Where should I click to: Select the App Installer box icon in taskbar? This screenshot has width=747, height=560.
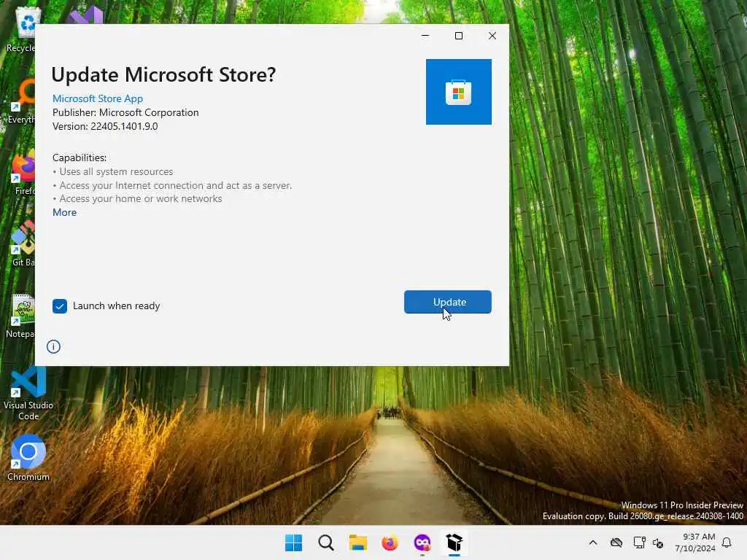click(x=454, y=542)
